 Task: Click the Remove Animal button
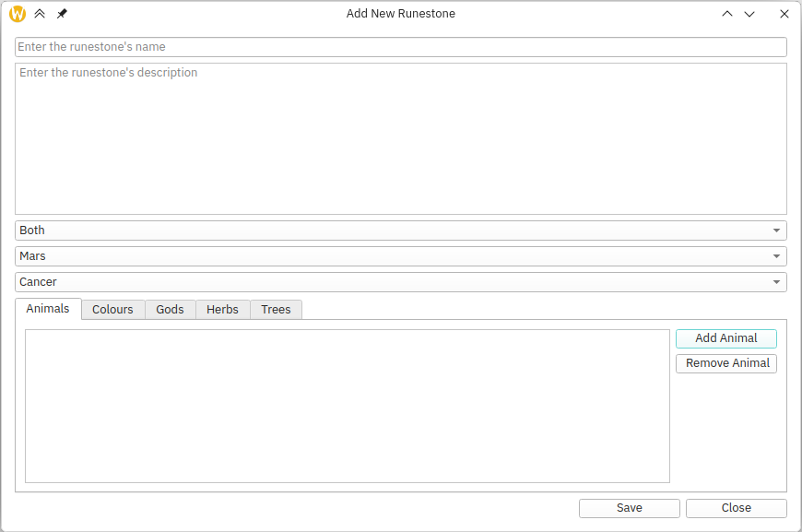[726, 363]
